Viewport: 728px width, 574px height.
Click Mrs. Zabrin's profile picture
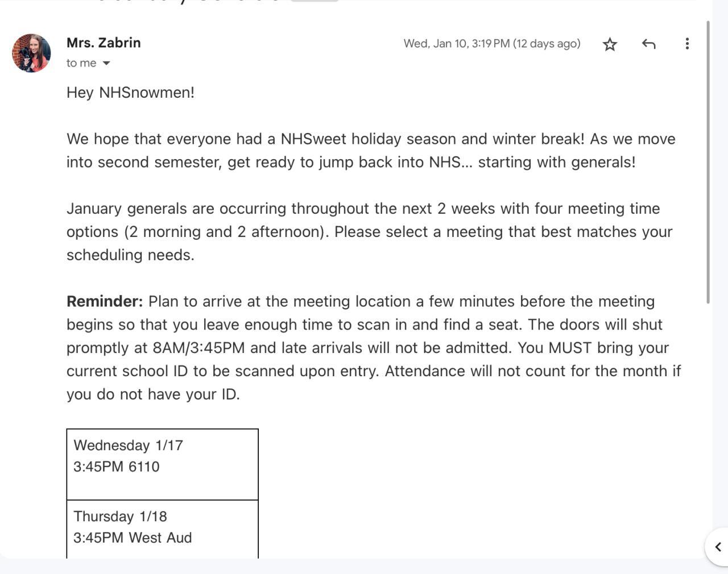click(x=31, y=53)
